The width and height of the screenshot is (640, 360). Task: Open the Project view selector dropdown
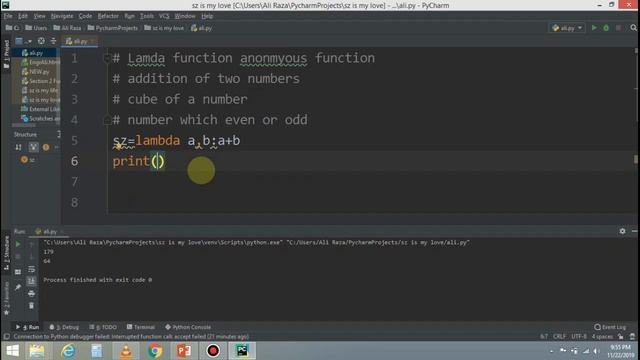23,41
